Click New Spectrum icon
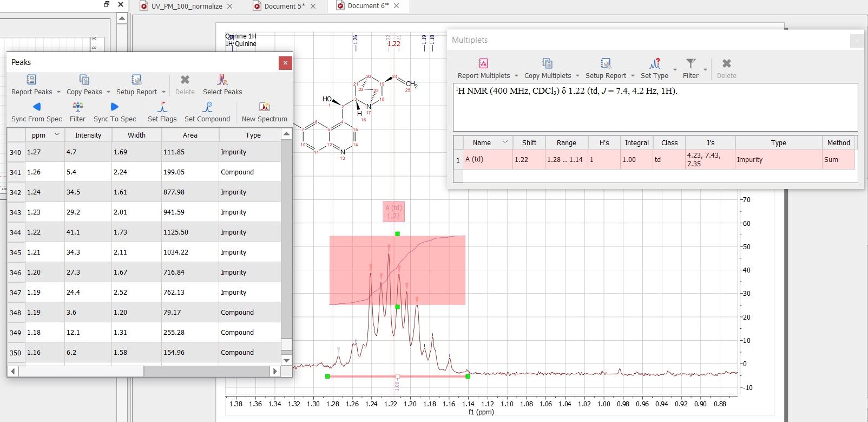 (264, 107)
